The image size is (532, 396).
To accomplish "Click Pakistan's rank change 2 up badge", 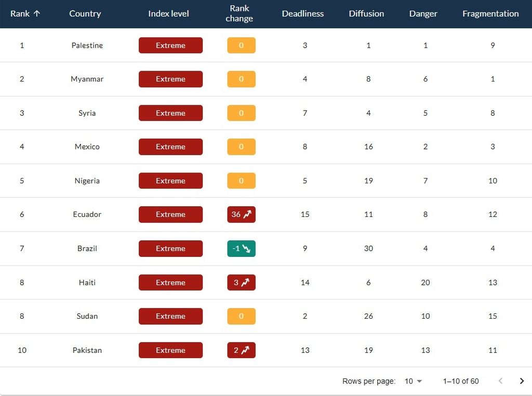I will click(x=241, y=350).
